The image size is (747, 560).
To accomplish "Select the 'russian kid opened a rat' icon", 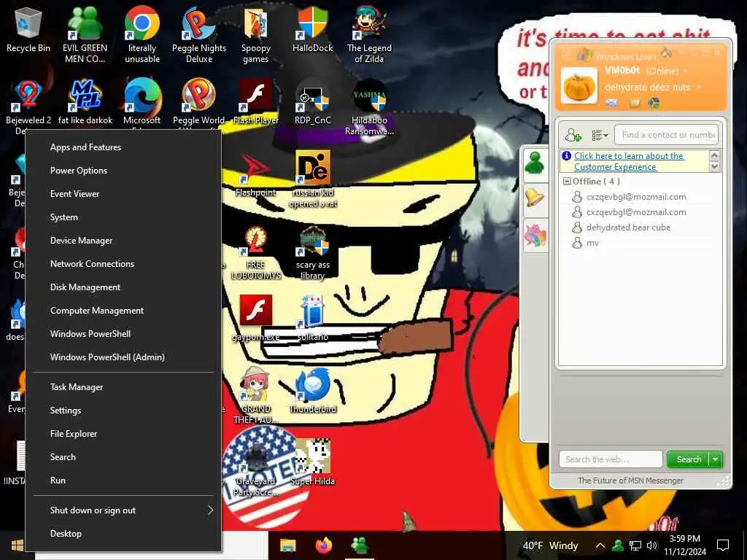I will [x=313, y=179].
